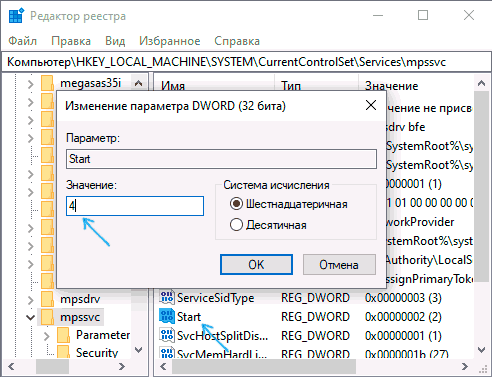Open the Справка menu

point(237,41)
